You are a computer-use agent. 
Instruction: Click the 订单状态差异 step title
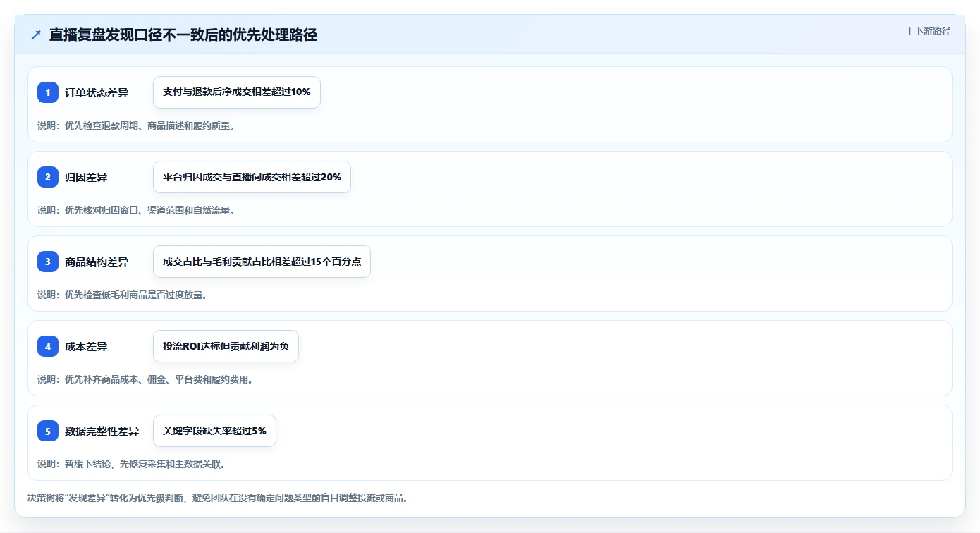click(x=97, y=92)
